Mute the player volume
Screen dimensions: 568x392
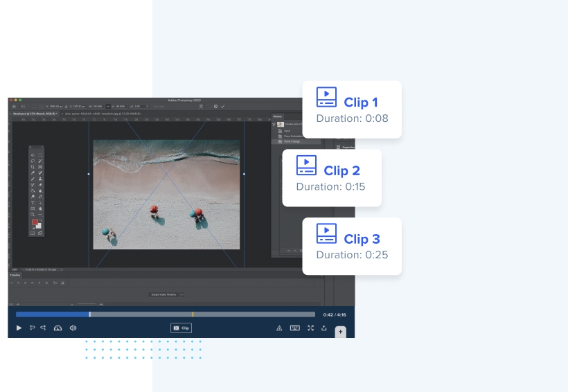coord(73,328)
